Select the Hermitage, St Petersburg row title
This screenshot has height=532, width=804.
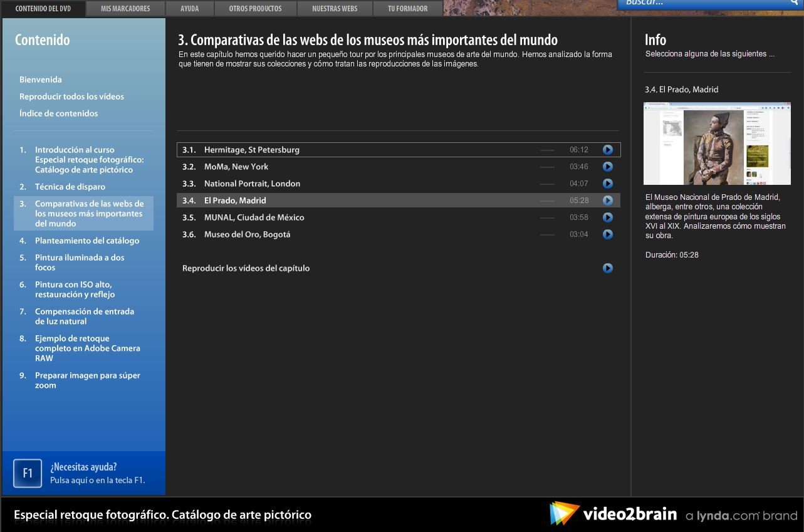point(252,150)
